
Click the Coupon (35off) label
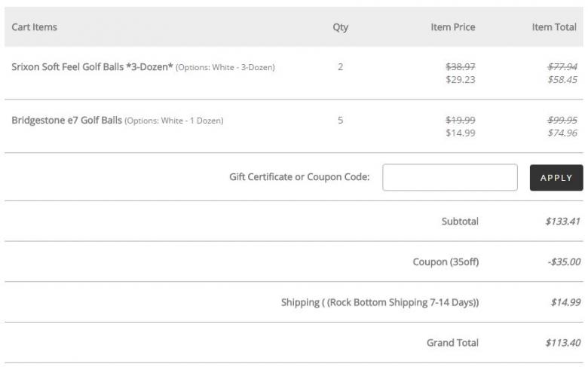point(445,262)
